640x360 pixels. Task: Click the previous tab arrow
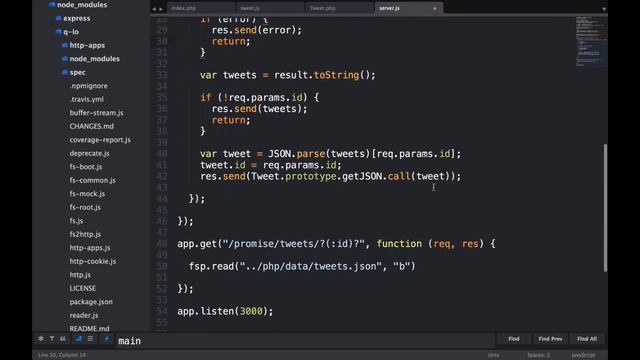click(154, 9)
